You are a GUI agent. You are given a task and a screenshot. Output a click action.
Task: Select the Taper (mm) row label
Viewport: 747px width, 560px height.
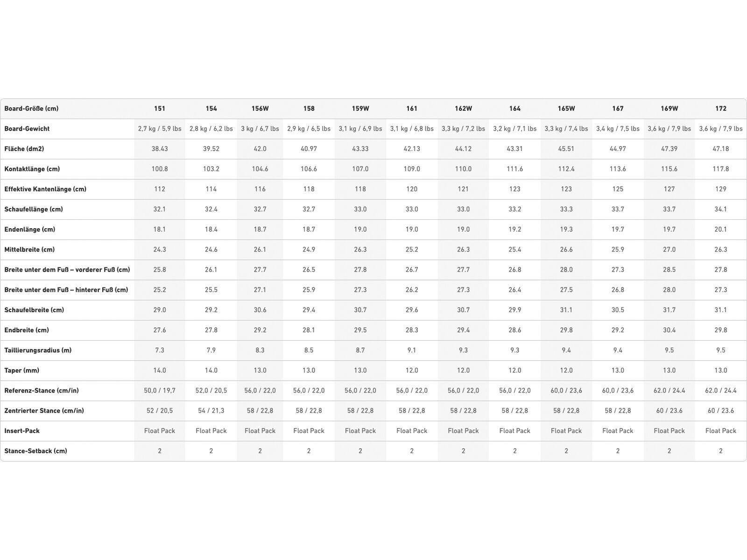pos(22,370)
